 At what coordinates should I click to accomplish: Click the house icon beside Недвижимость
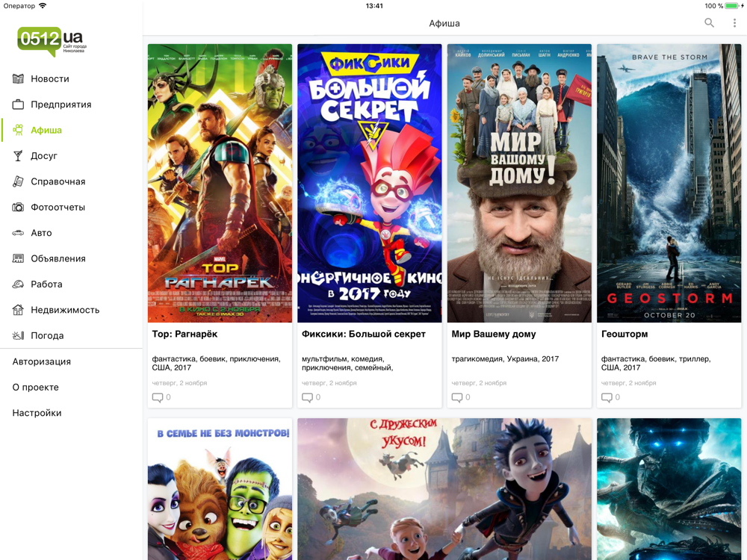coord(18,310)
